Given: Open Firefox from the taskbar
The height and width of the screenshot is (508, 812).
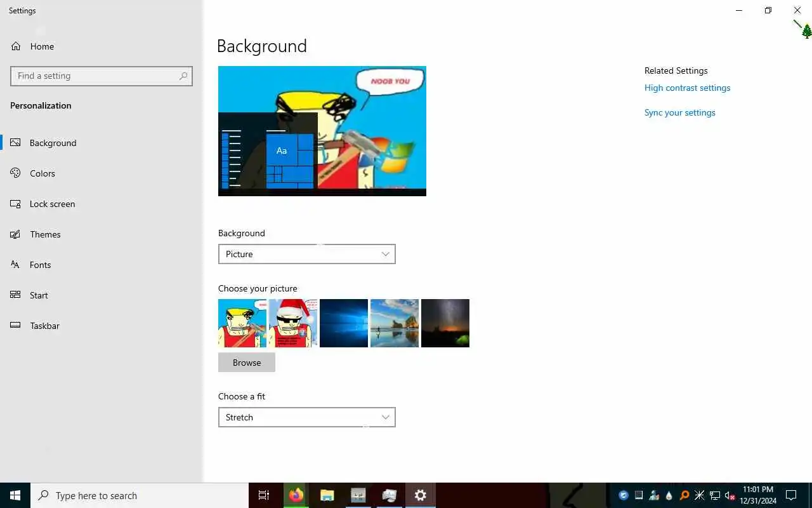Looking at the screenshot, I should (x=296, y=495).
